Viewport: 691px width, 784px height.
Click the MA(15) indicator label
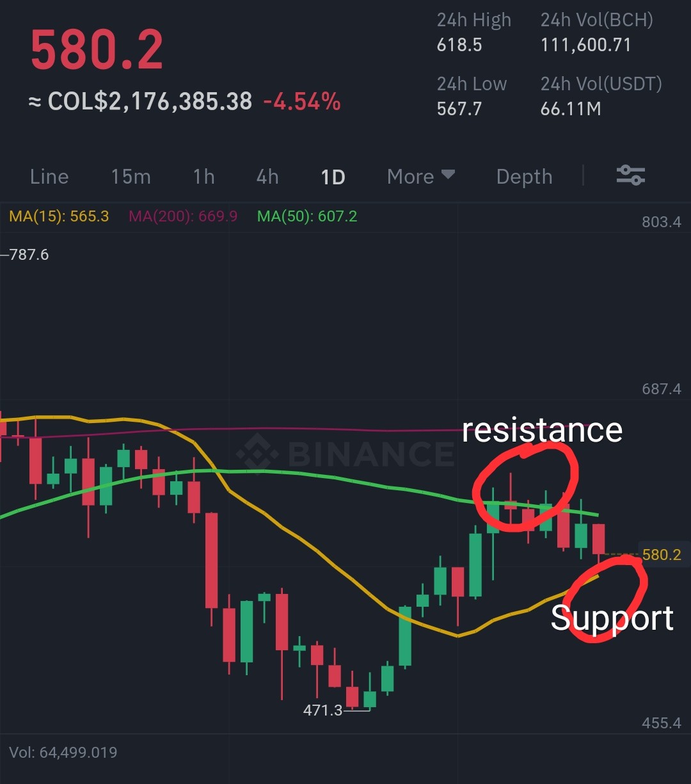(x=59, y=216)
